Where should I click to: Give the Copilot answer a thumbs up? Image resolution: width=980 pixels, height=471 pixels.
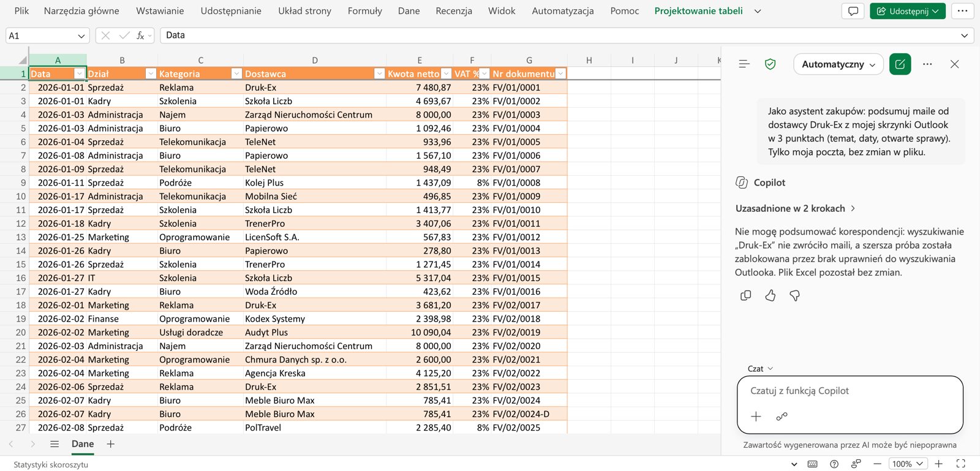[x=770, y=296]
